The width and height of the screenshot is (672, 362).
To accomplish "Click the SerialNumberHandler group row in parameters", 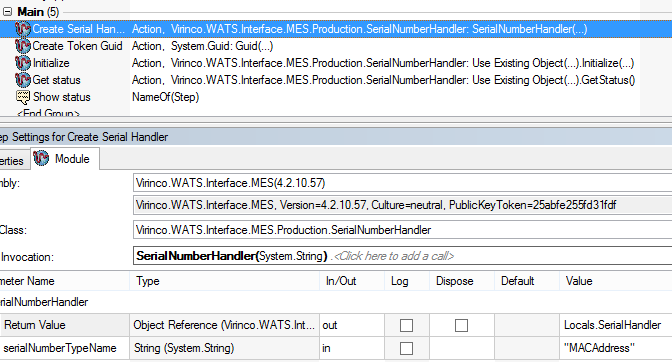I will click(x=336, y=302).
